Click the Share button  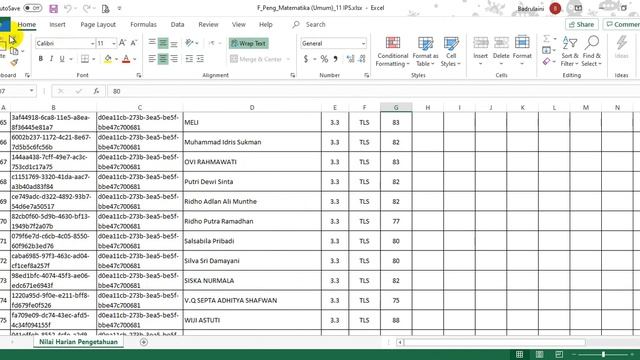pos(582,24)
